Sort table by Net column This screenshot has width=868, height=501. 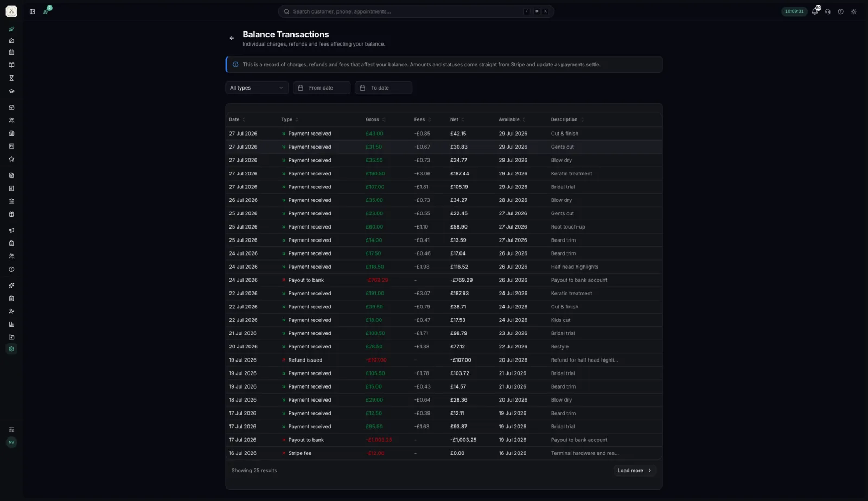point(457,119)
